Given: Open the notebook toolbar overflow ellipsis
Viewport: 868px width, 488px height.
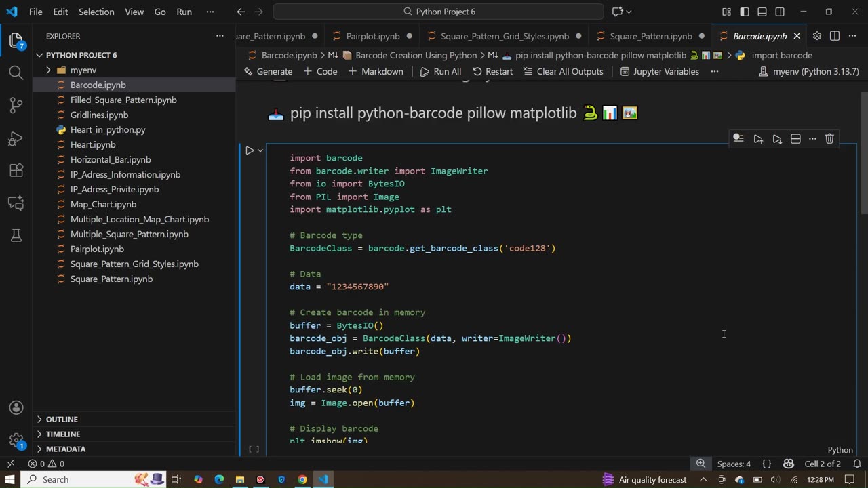Looking at the screenshot, I should 714,71.
